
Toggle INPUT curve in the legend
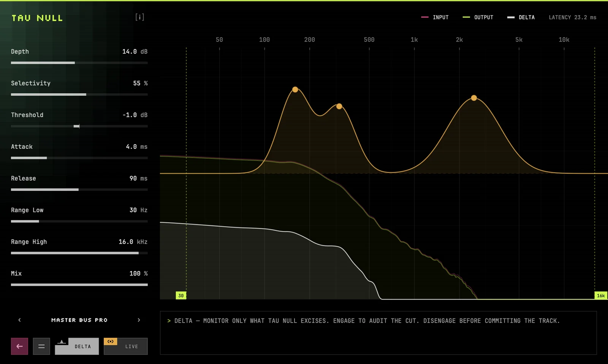click(435, 17)
